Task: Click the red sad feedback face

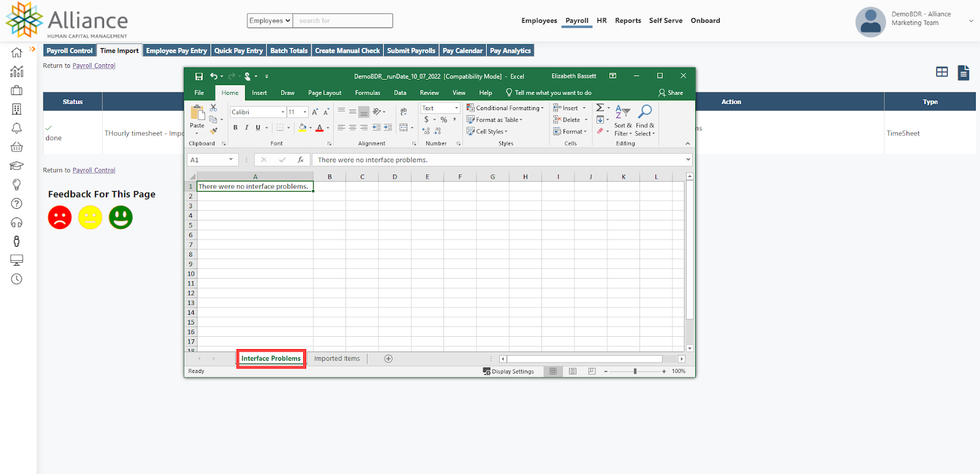Action: [x=60, y=217]
